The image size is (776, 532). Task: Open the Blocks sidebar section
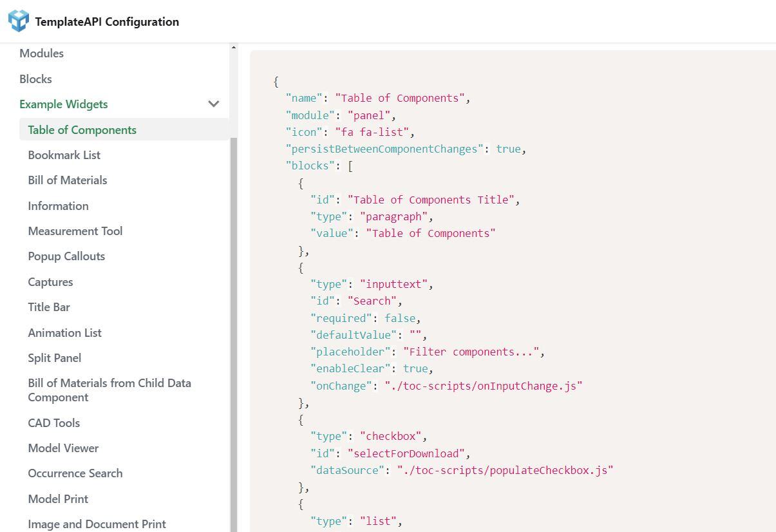pos(35,79)
